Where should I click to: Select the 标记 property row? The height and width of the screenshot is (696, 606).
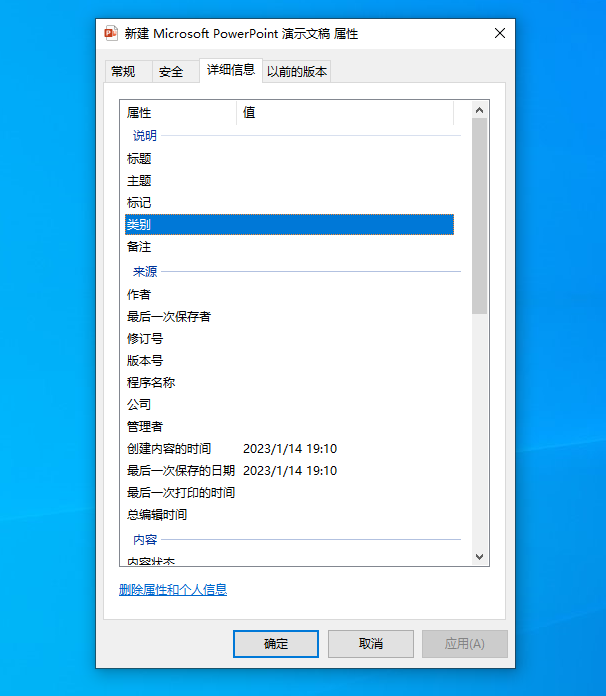[289, 203]
